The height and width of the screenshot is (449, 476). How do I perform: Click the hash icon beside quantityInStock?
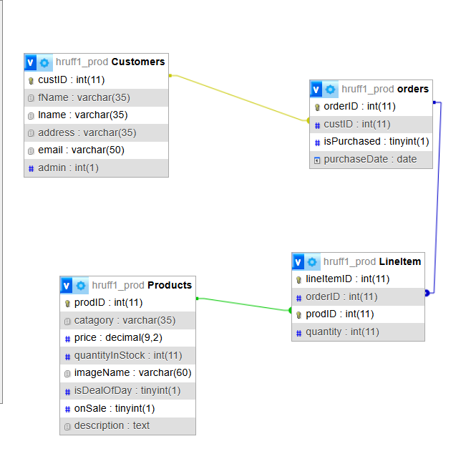coord(68,357)
